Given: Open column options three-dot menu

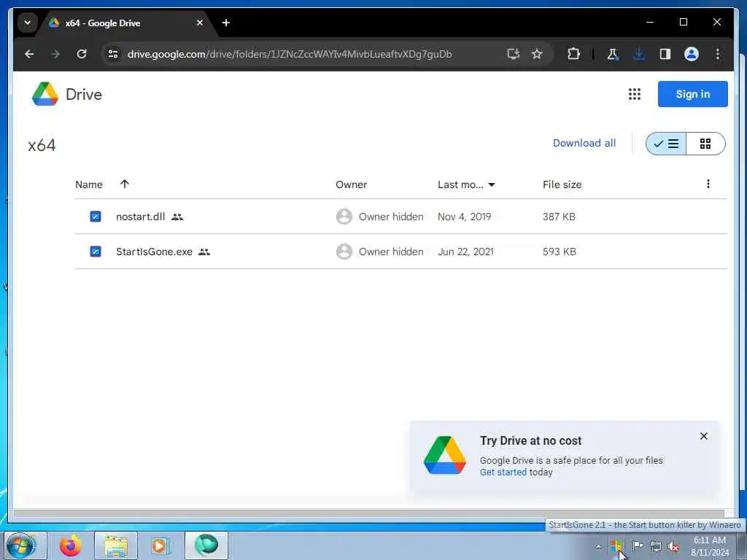Looking at the screenshot, I should [x=708, y=184].
